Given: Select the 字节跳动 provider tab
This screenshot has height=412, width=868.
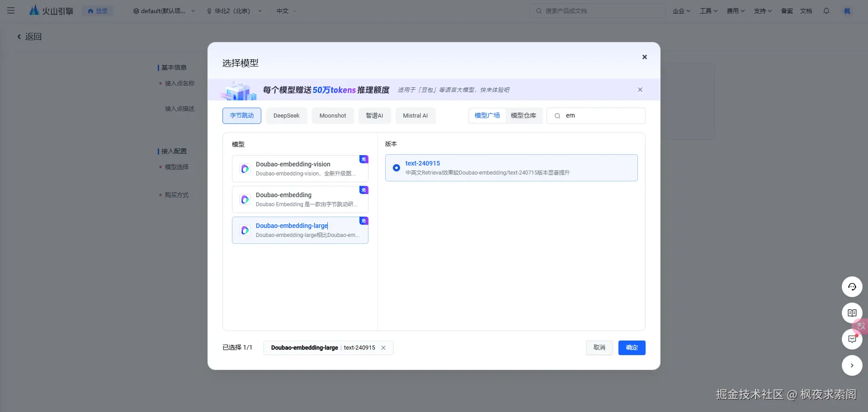Looking at the screenshot, I should click(x=242, y=116).
